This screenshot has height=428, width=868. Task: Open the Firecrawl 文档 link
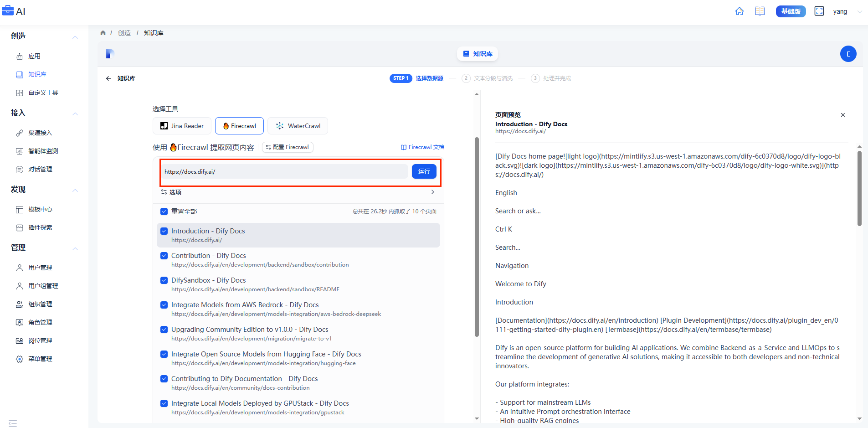(x=422, y=147)
